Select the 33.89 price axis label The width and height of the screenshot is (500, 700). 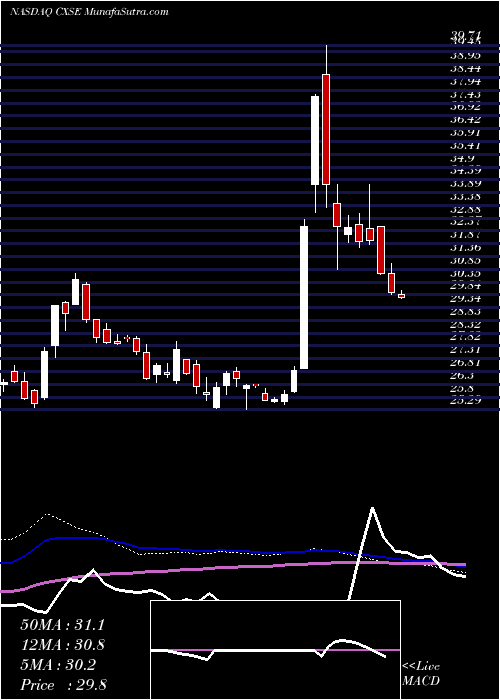(466, 184)
